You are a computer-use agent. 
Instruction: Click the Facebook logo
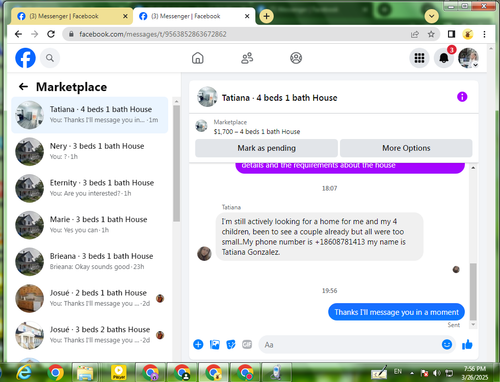coord(25,58)
